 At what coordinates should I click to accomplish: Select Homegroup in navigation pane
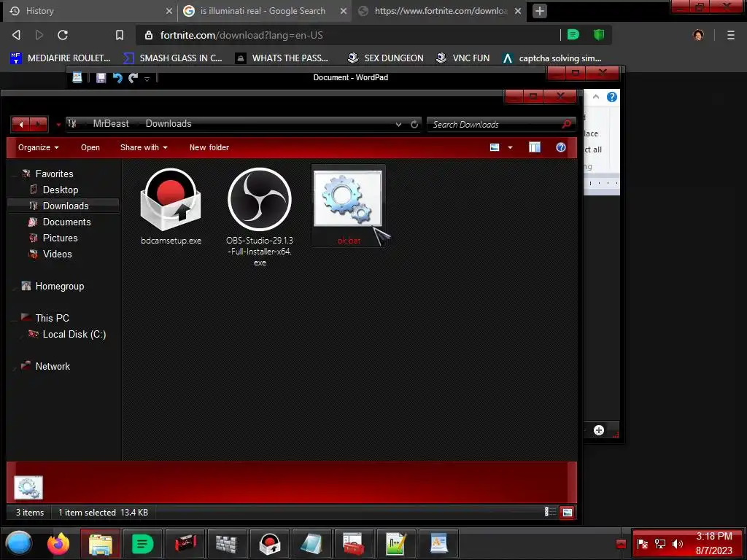click(60, 286)
